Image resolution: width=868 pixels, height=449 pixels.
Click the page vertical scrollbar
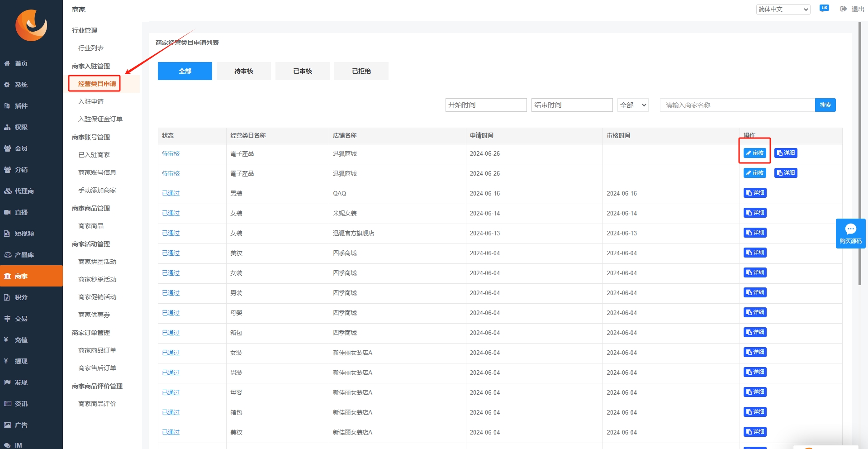point(859,154)
